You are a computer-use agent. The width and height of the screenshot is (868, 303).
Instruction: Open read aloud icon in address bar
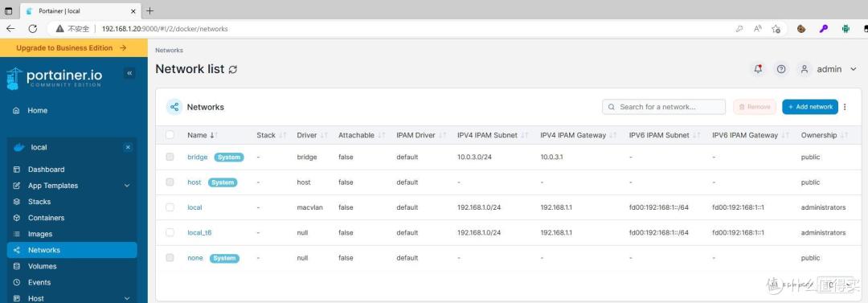click(x=758, y=29)
